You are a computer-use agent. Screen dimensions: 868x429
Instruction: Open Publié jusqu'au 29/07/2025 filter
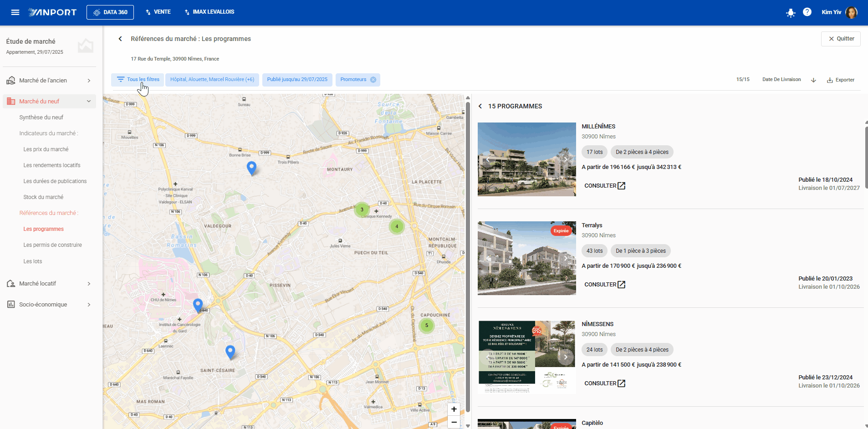click(297, 80)
